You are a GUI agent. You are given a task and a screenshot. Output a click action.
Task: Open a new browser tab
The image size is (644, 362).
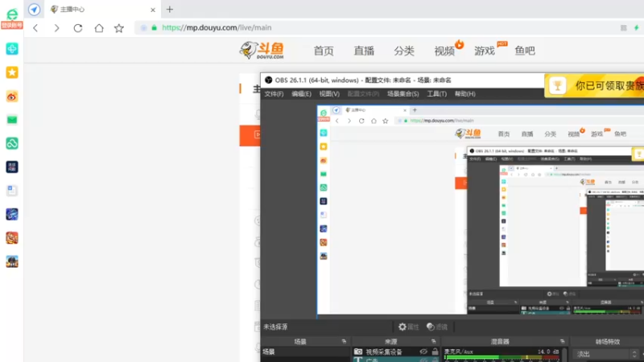(170, 10)
